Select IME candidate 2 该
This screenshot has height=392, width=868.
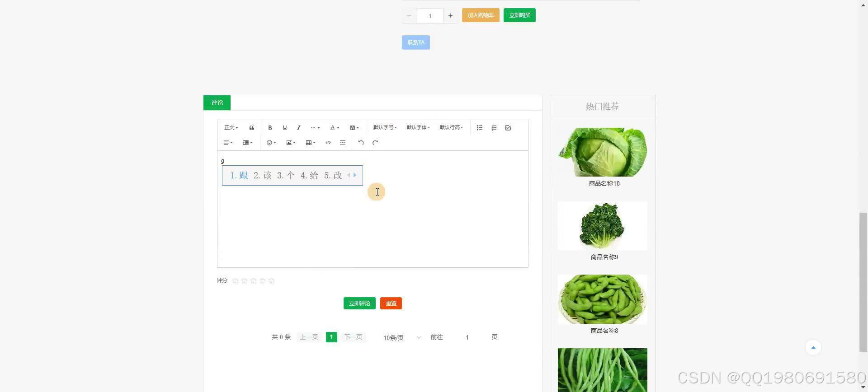[x=263, y=175]
